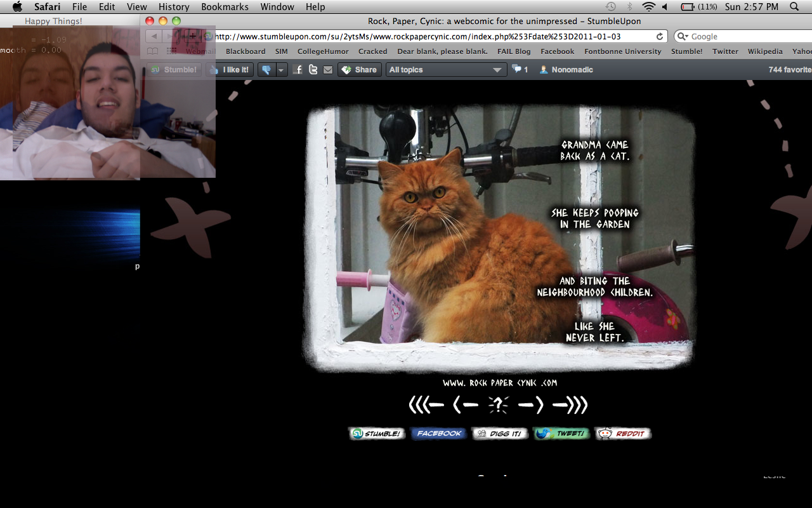Viewport: 812px width, 508px height.
Task: Open the History menu in menu bar
Action: coord(174,7)
